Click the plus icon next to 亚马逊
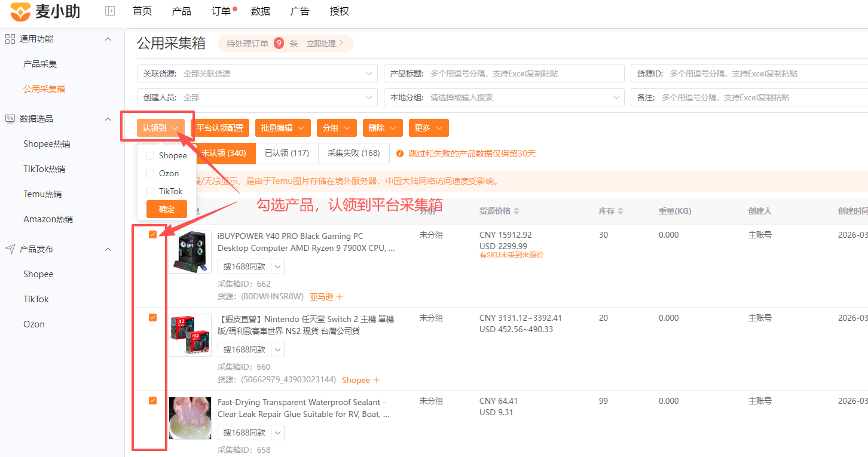 (340, 297)
